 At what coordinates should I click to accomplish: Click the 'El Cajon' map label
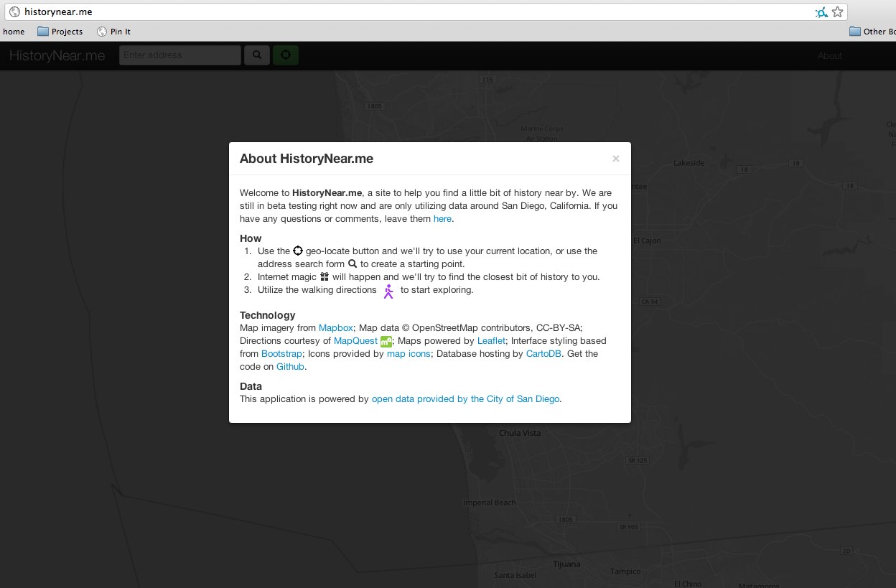pyautogui.click(x=647, y=241)
